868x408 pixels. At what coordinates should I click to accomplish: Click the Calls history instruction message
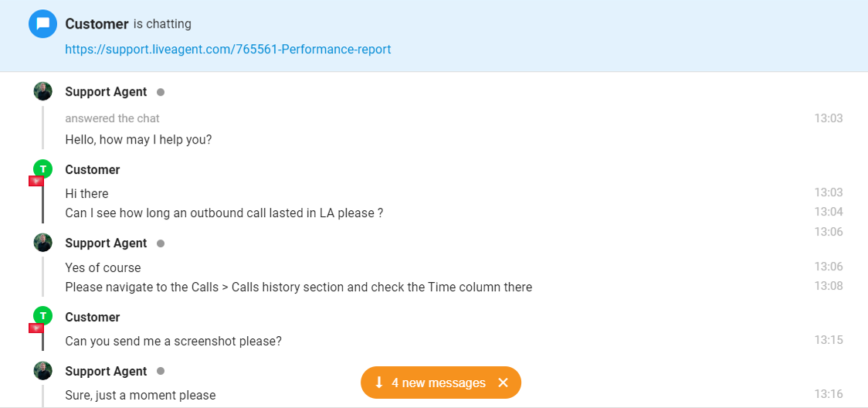point(298,287)
